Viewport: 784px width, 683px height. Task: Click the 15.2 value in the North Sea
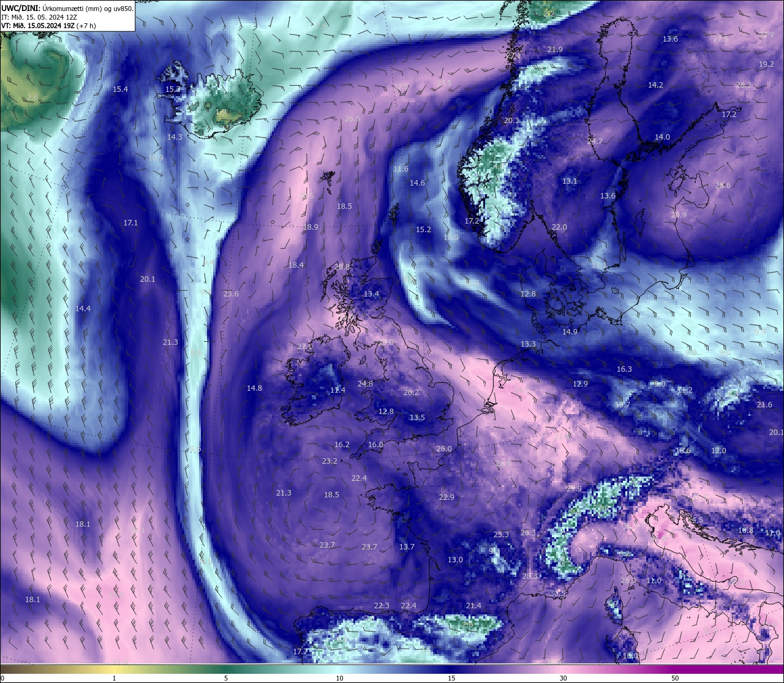click(423, 230)
